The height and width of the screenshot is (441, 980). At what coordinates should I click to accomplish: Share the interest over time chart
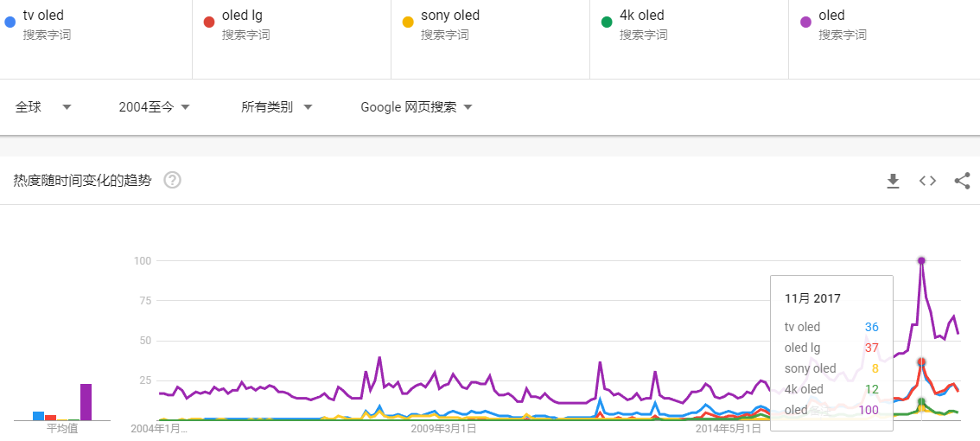[962, 181]
